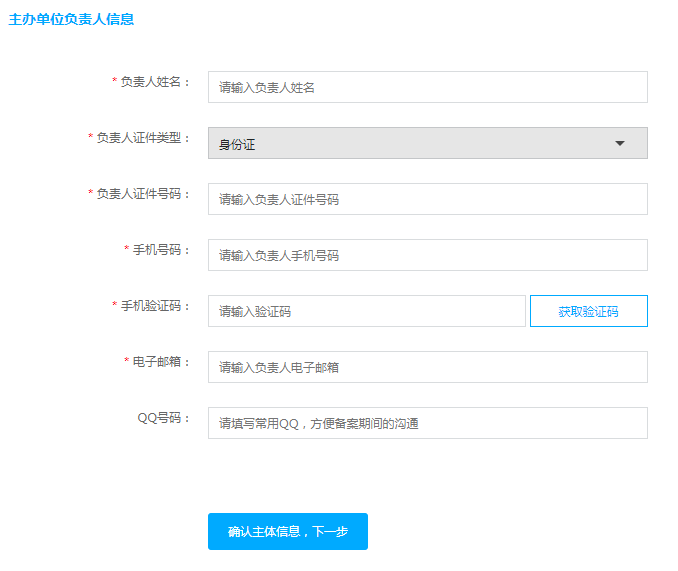The image size is (678, 571).
Task: Click 确认主体信息，下一步 button
Action: tap(288, 532)
